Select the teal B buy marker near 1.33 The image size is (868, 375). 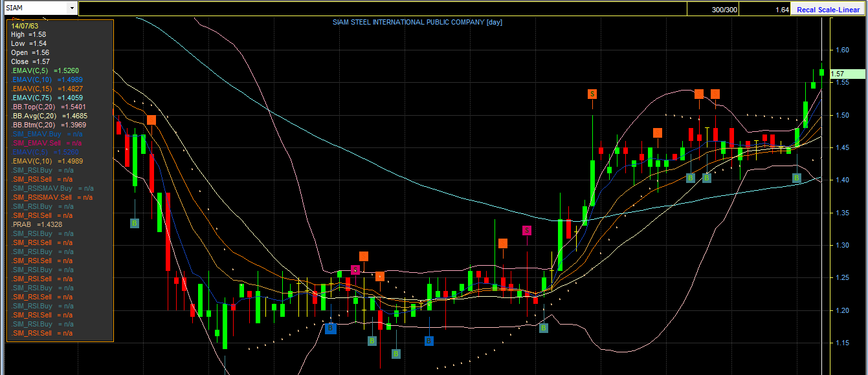pyautogui.click(x=135, y=223)
